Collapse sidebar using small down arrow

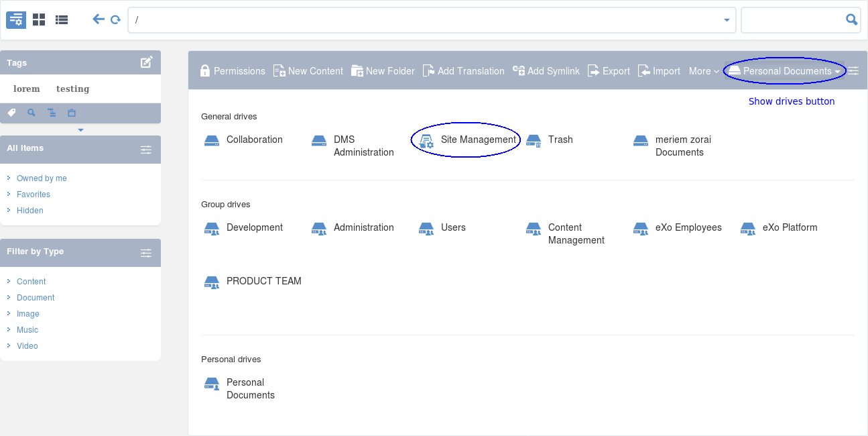(x=80, y=130)
